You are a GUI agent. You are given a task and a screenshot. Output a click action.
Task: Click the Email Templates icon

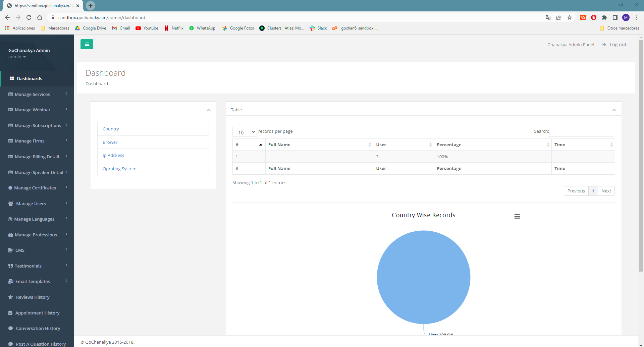point(11,281)
